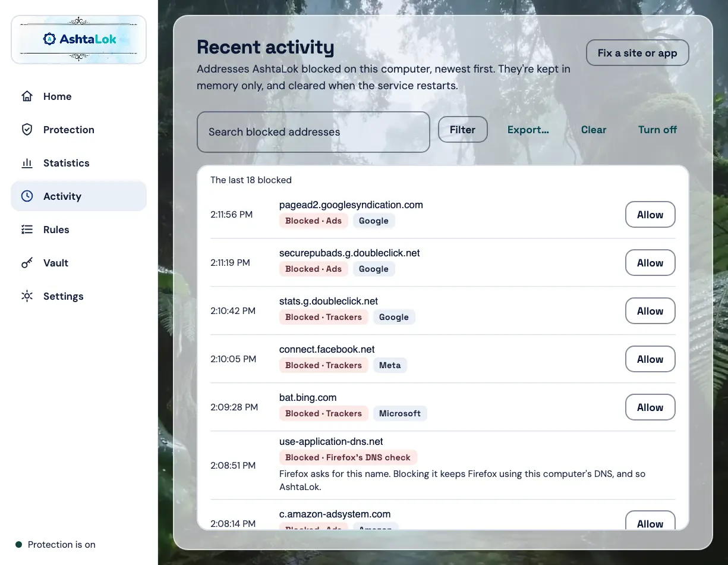The image size is (728, 565).
Task: Allow connect.facebook.net
Action: 650,359
